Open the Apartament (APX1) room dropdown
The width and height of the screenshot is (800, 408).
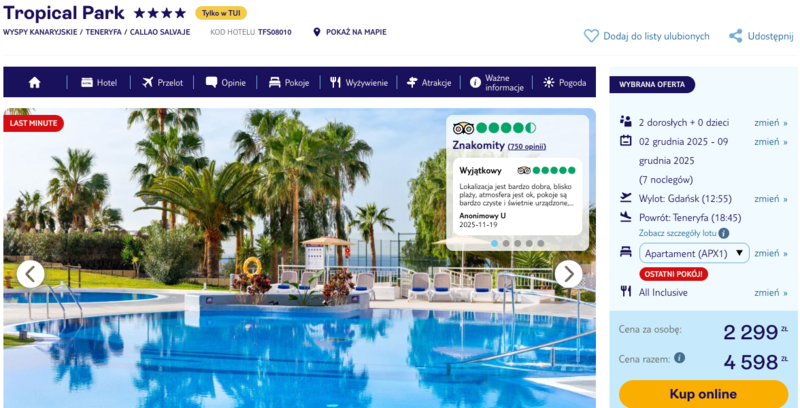[x=694, y=253]
